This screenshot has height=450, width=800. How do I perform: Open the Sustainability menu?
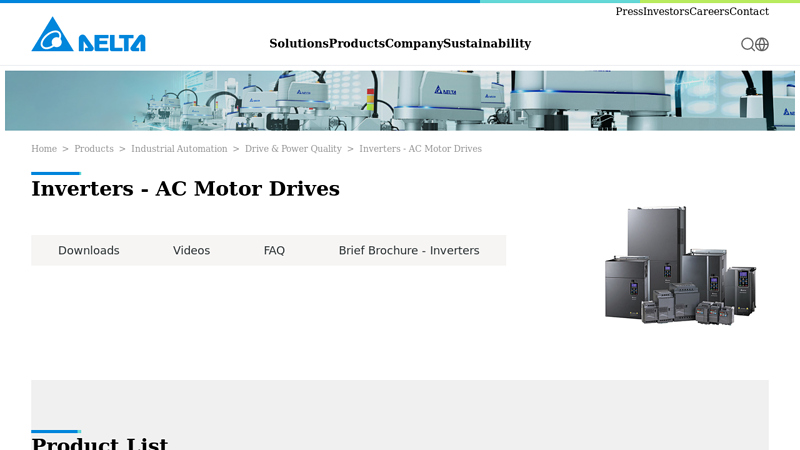coord(487,43)
